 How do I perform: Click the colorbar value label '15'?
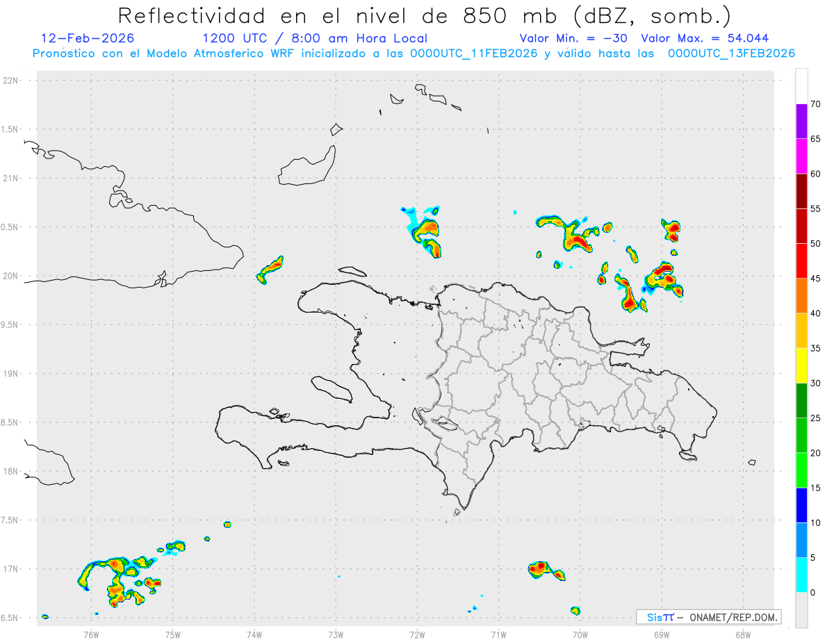815,488
